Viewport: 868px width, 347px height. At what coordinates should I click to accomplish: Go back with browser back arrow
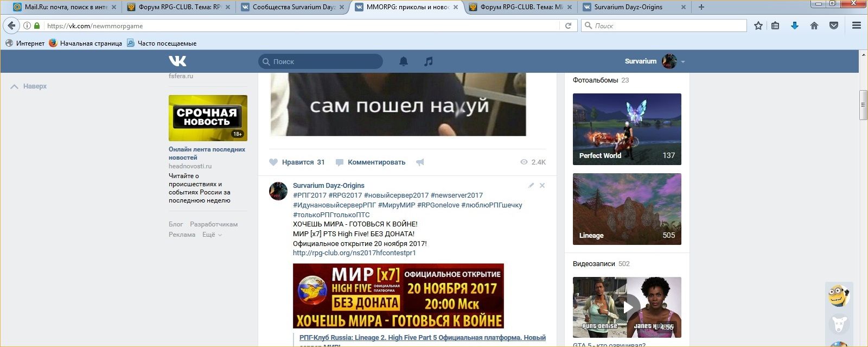11,26
